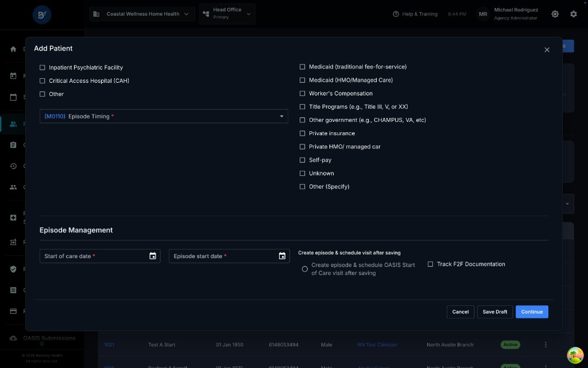Viewport: 588px width, 368px height.
Task: Check the Other facility checkbox
Action: coord(42,94)
